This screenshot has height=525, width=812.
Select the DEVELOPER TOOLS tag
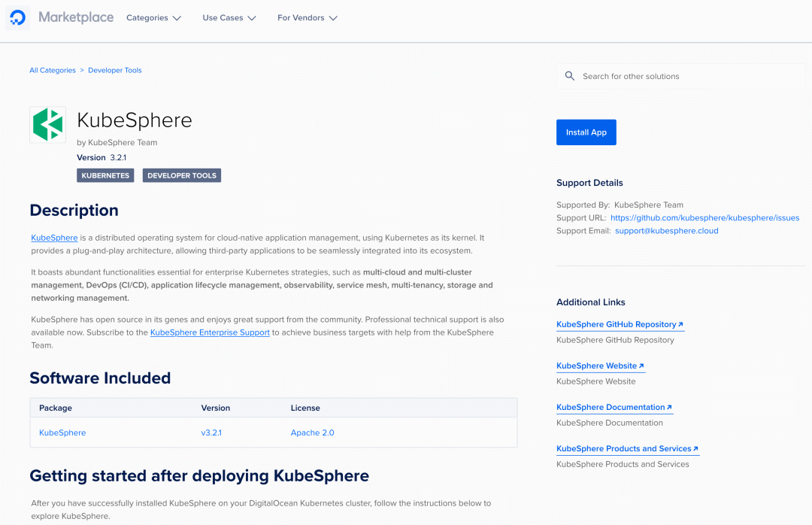pos(182,175)
